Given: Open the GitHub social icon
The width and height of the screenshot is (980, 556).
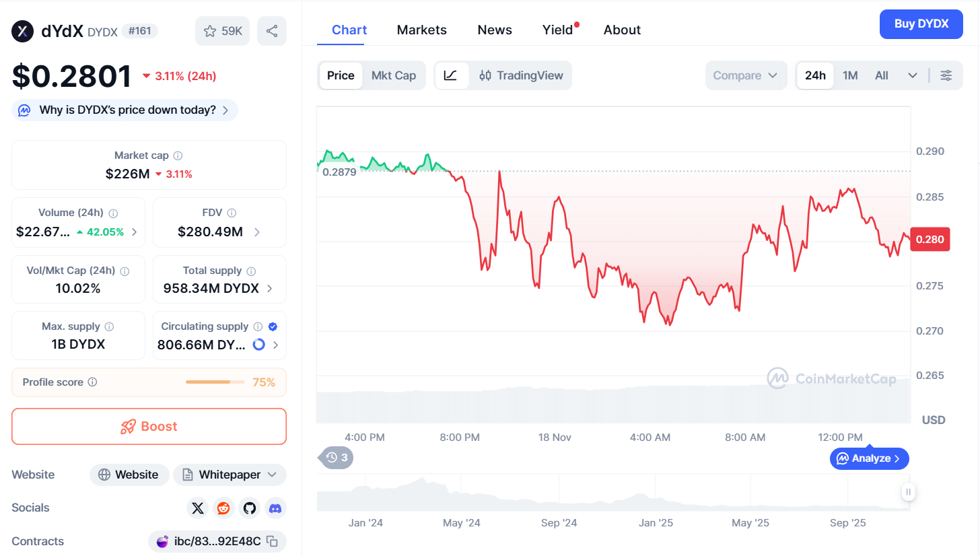Looking at the screenshot, I should [250, 508].
